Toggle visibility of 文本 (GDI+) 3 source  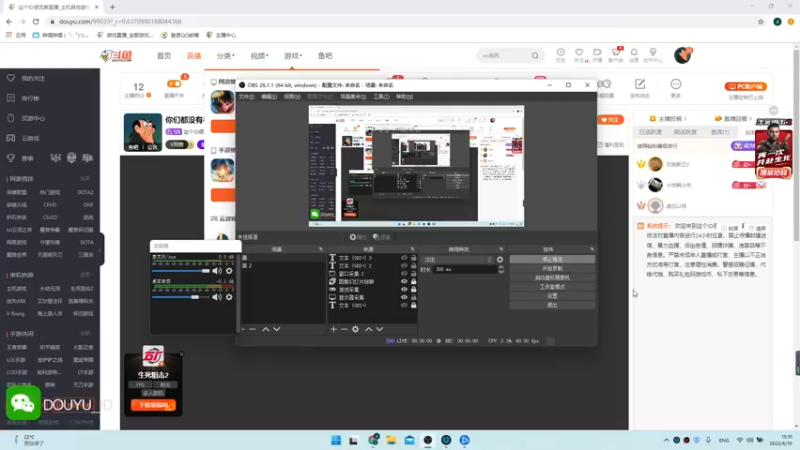coord(404,258)
